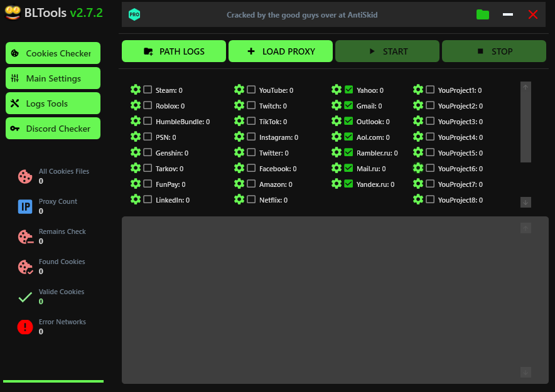Switch to Logs Tools
The height and width of the screenshot is (392, 555).
[x=53, y=103]
